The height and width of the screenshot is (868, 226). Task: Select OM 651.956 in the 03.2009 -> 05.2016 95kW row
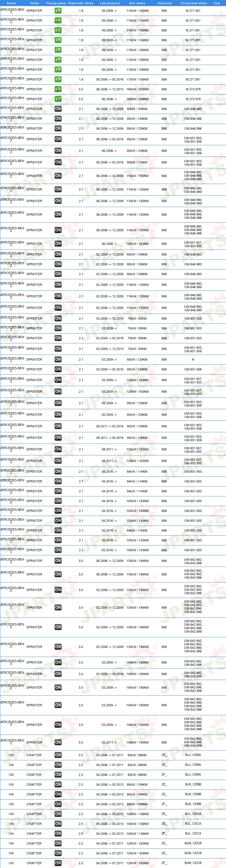(193, 369)
